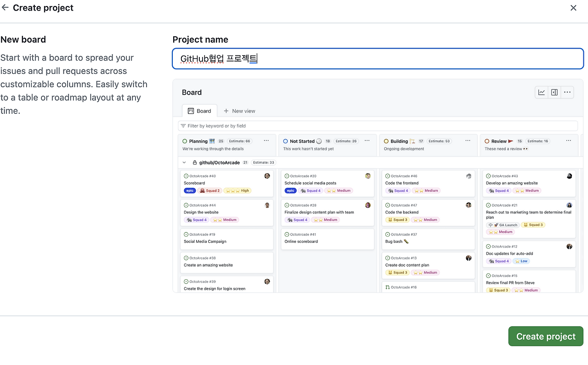Open the Building column options menu
This screenshot has width=588, height=365.
[x=468, y=141]
